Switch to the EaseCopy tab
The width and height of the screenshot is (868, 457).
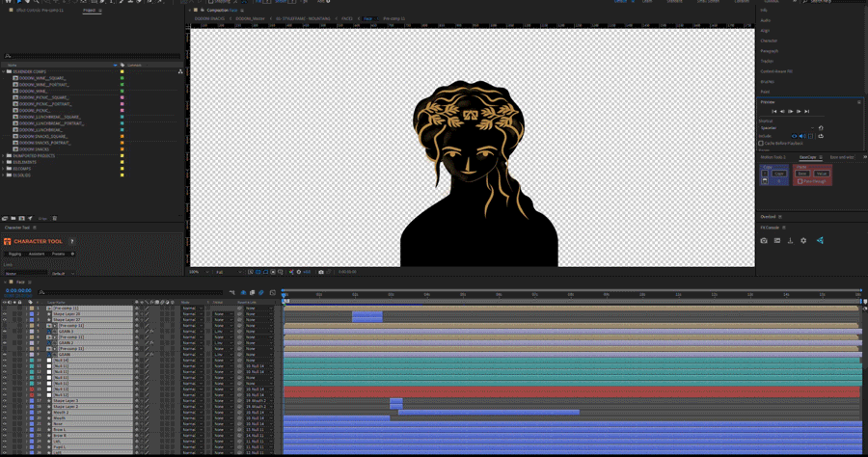pyautogui.click(x=807, y=157)
